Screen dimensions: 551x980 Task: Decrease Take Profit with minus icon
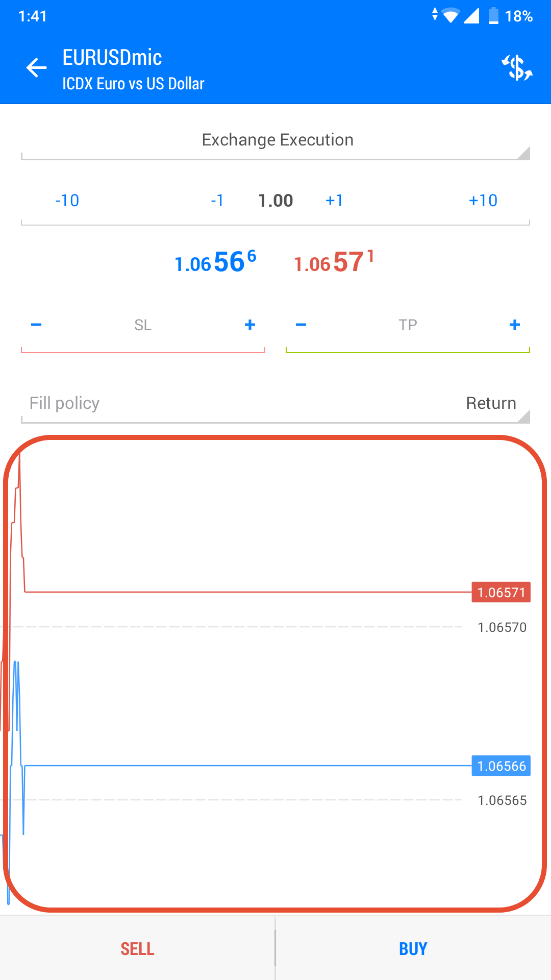coord(301,325)
